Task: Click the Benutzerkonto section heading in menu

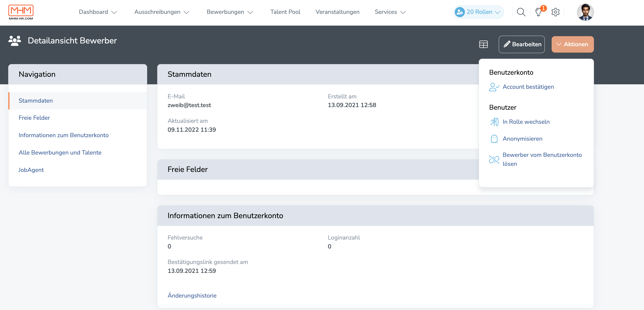Action: click(511, 72)
